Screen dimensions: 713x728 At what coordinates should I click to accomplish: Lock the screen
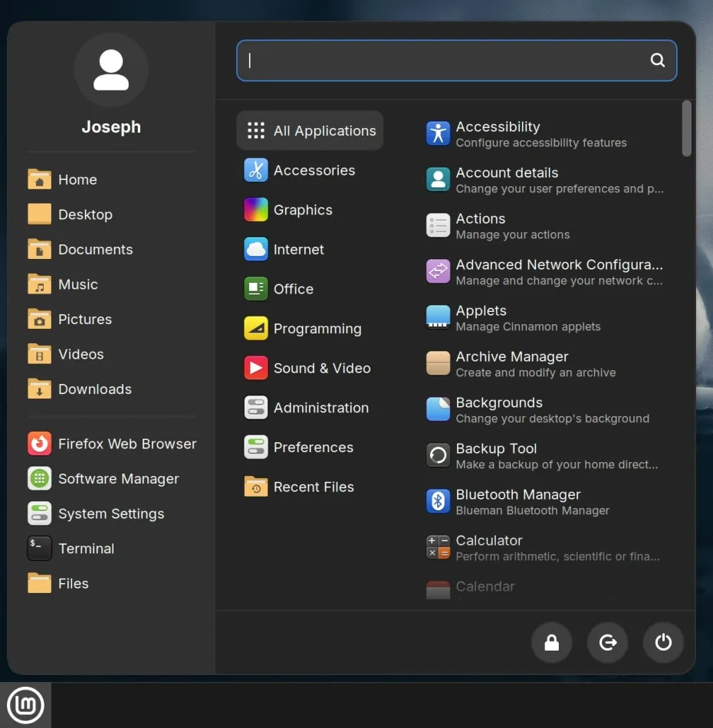pos(551,642)
